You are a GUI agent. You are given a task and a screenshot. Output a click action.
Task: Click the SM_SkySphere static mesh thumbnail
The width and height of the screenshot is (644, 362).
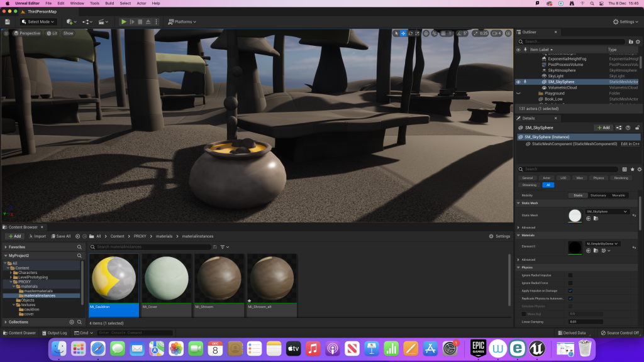[x=575, y=216]
